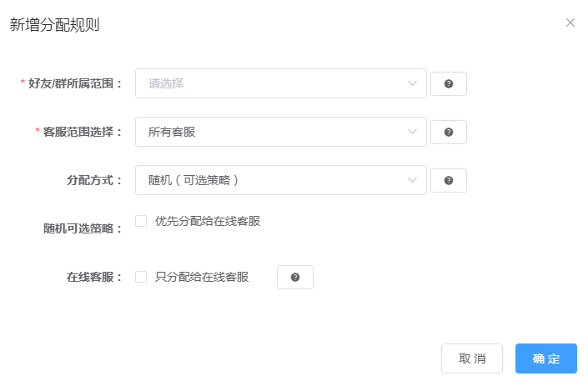Click the dialog title 新增分配规则
The height and width of the screenshot is (386, 588).
coord(55,25)
